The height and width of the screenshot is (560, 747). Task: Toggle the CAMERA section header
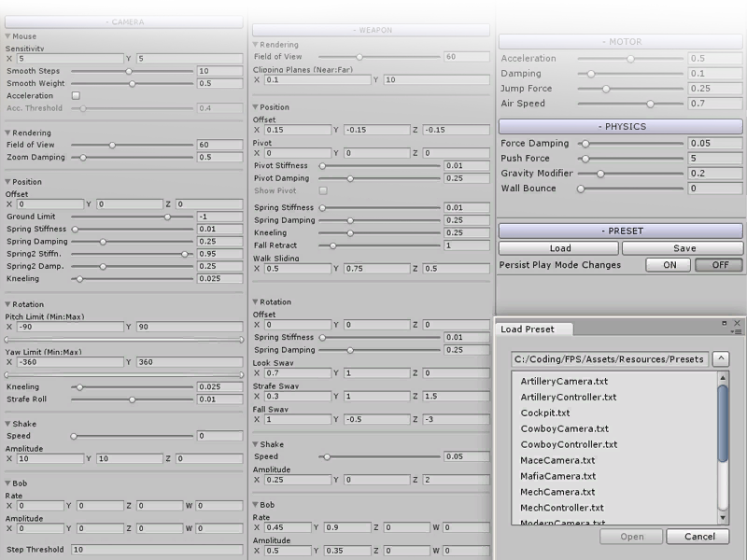[x=124, y=21]
